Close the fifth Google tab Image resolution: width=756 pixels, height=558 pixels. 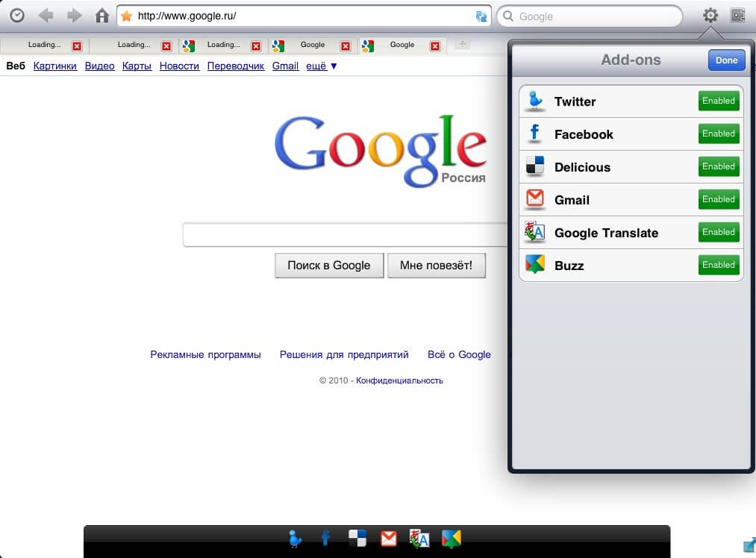point(435,46)
